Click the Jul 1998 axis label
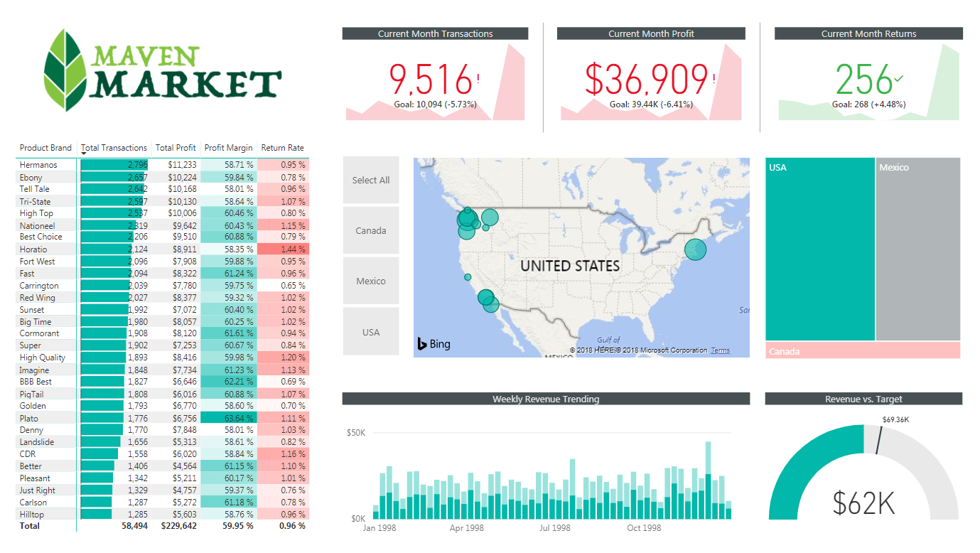Image resolution: width=980 pixels, height=553 pixels. coord(555,528)
